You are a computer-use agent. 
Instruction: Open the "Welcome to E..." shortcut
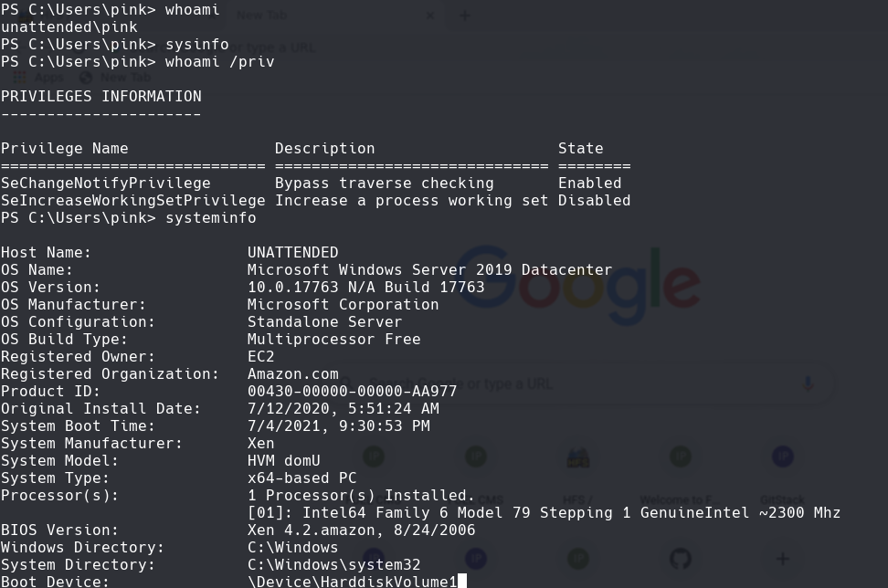(x=680, y=457)
